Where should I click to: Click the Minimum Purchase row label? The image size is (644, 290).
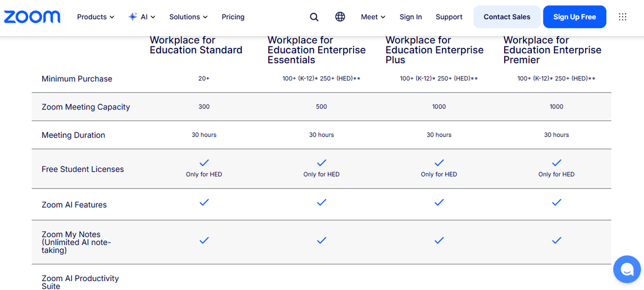tap(77, 79)
